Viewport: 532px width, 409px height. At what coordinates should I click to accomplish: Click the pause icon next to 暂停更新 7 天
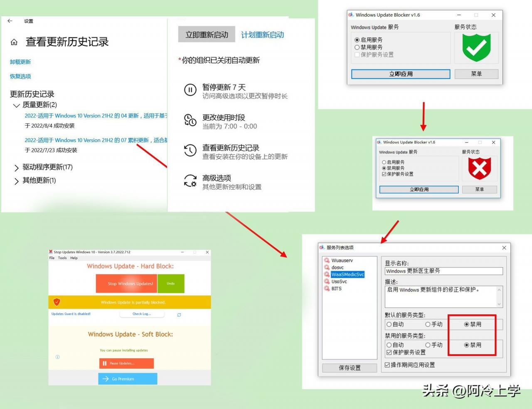pos(190,90)
